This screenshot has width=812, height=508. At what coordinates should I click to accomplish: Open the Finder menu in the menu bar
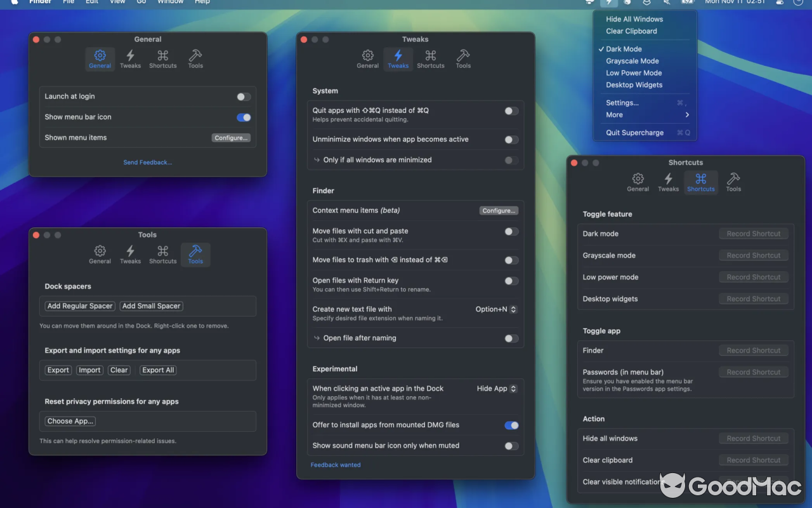coord(40,3)
